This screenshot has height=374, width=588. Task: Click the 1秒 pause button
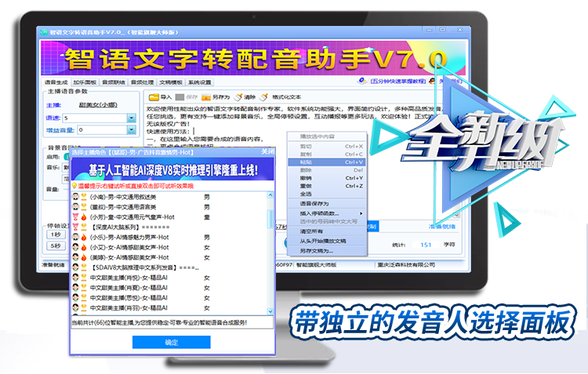point(56,234)
